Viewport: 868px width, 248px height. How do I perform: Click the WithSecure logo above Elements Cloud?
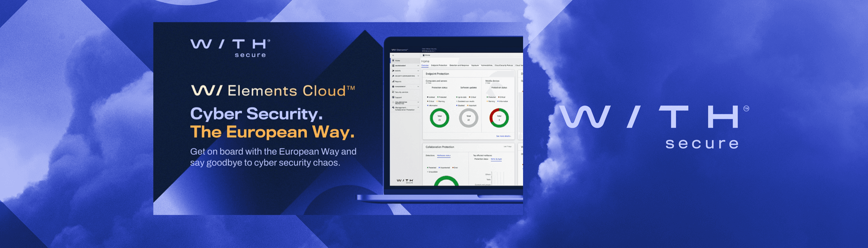point(230,48)
